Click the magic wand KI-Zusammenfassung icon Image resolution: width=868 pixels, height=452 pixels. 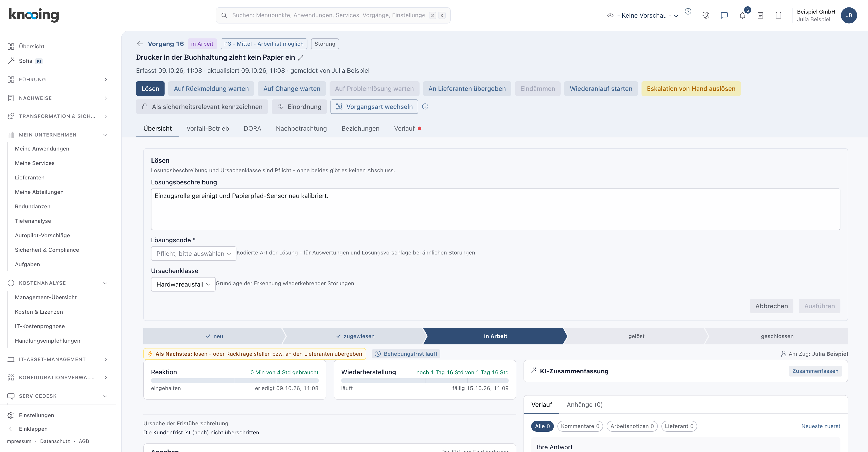533,371
